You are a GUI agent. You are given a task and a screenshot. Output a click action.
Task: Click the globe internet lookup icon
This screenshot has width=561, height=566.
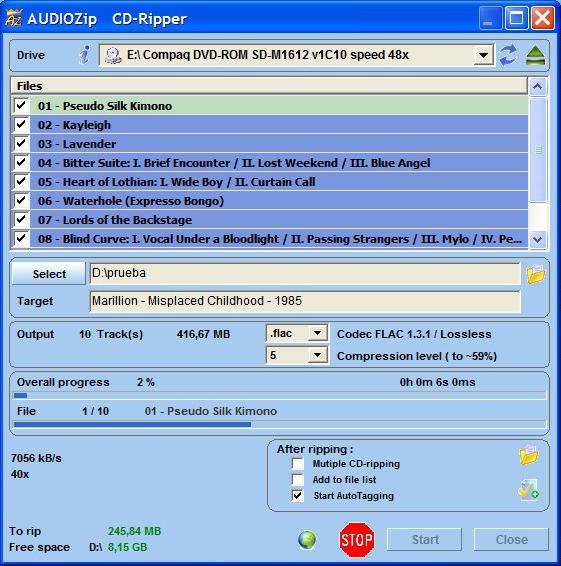(307, 540)
